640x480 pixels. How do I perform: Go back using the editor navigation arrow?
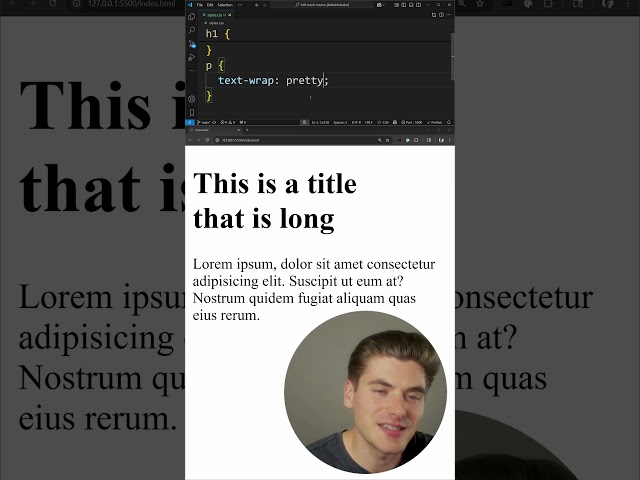(x=257, y=5)
